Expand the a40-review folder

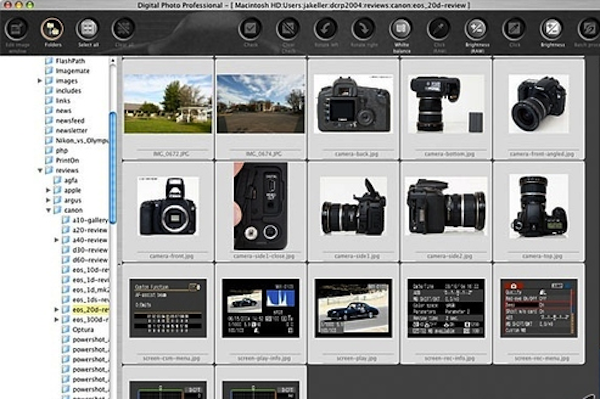coord(57,240)
